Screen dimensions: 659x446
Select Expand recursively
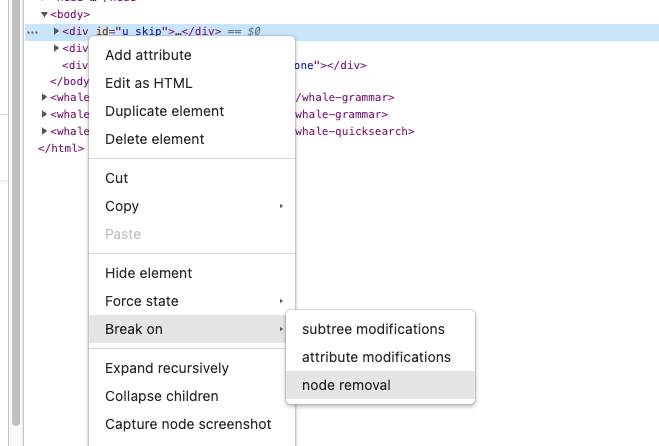click(167, 368)
